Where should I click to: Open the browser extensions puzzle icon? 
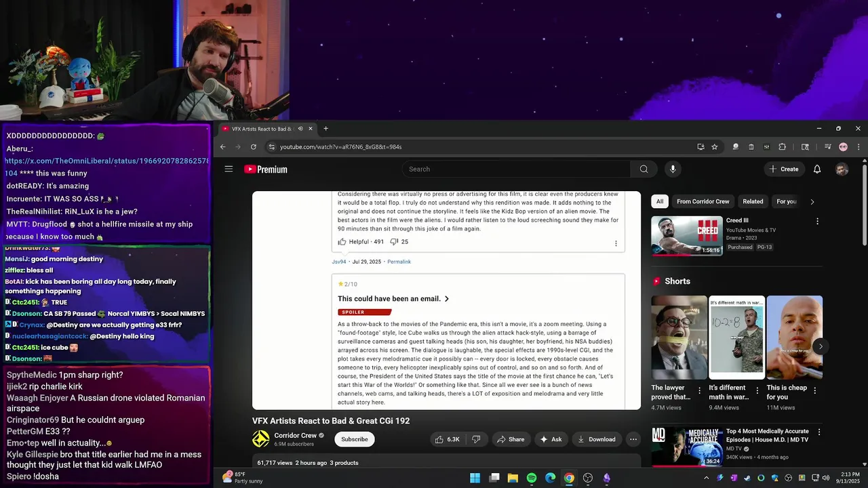point(782,146)
